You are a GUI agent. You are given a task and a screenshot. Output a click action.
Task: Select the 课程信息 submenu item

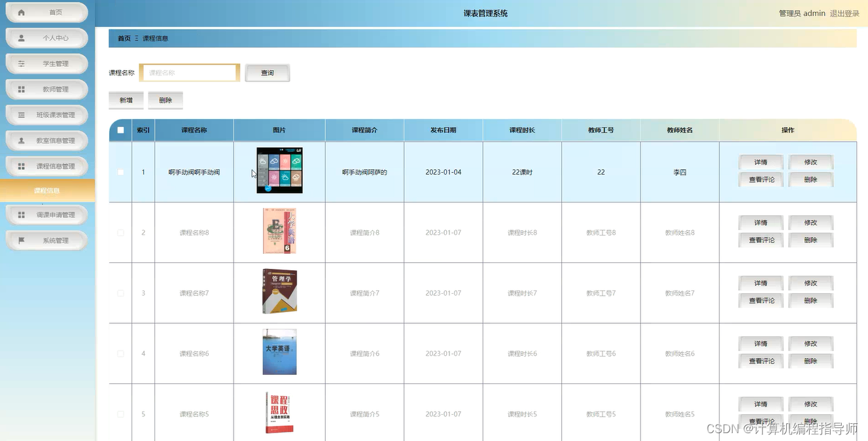47,190
